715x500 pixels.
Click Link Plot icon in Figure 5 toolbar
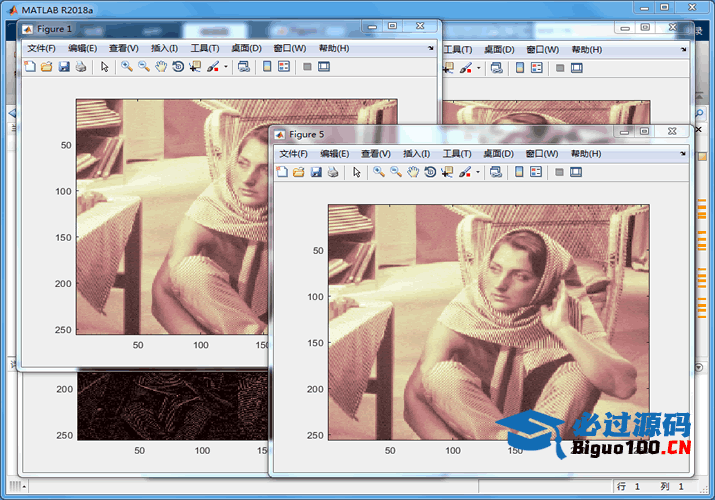pyautogui.click(x=496, y=172)
